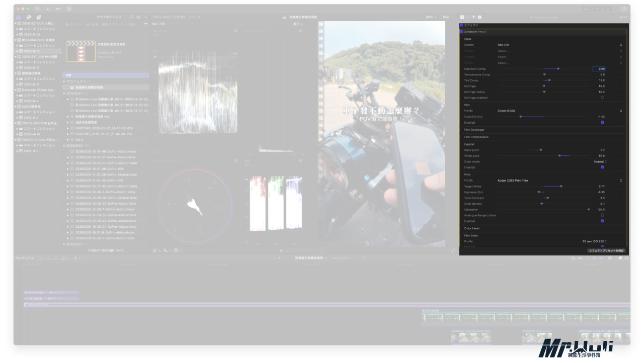Play the viewer clip
Viewport: 644px width, 363px height.
pyautogui.click(x=281, y=250)
